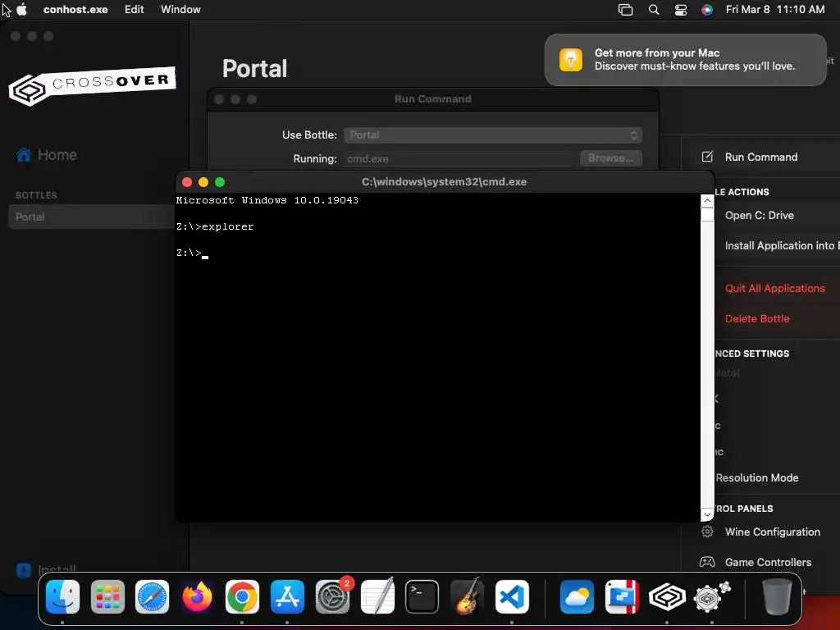Click the Running command input field
This screenshot has width=840, height=630.
[x=459, y=158]
